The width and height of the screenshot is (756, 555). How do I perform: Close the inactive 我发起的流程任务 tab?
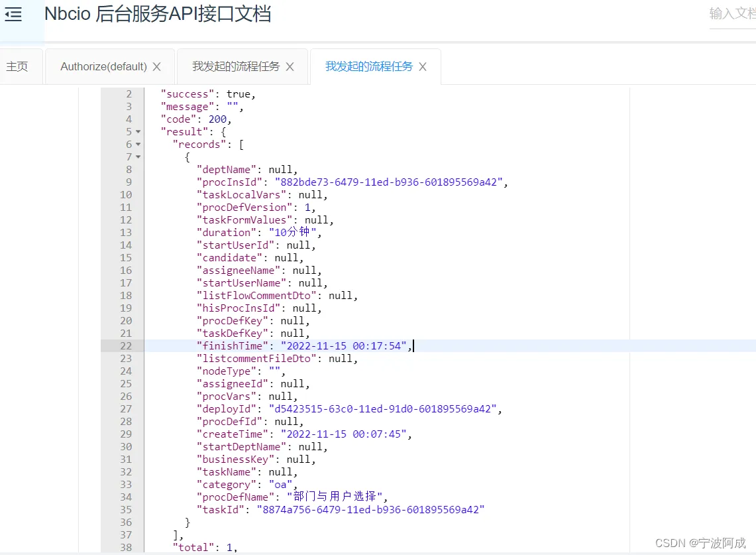coord(290,66)
